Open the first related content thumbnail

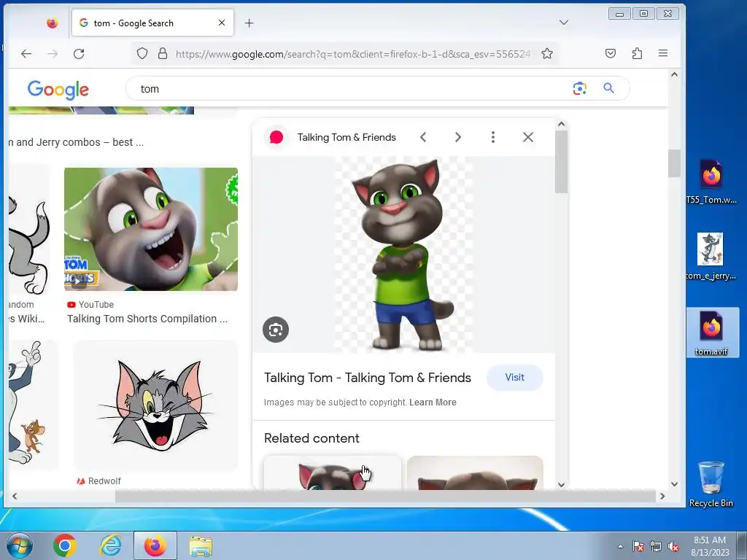pos(333,472)
